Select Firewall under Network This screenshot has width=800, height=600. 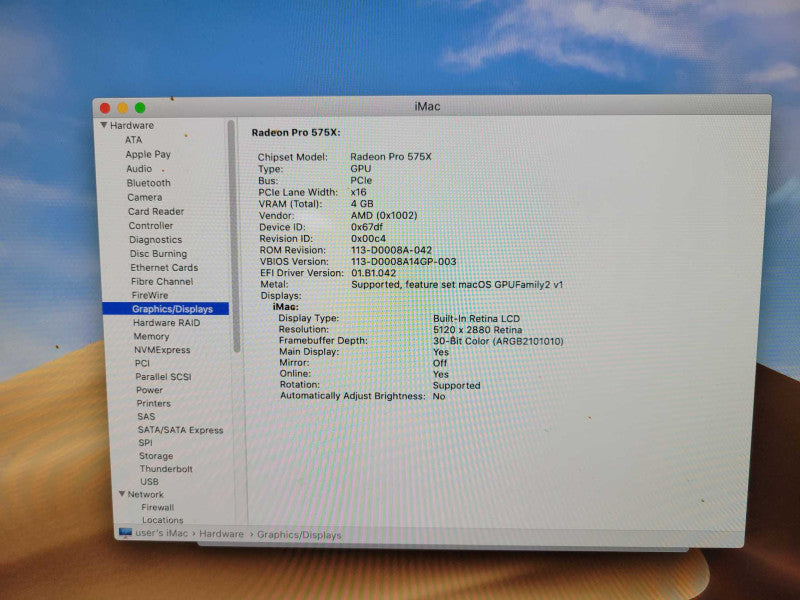pyautogui.click(x=157, y=507)
